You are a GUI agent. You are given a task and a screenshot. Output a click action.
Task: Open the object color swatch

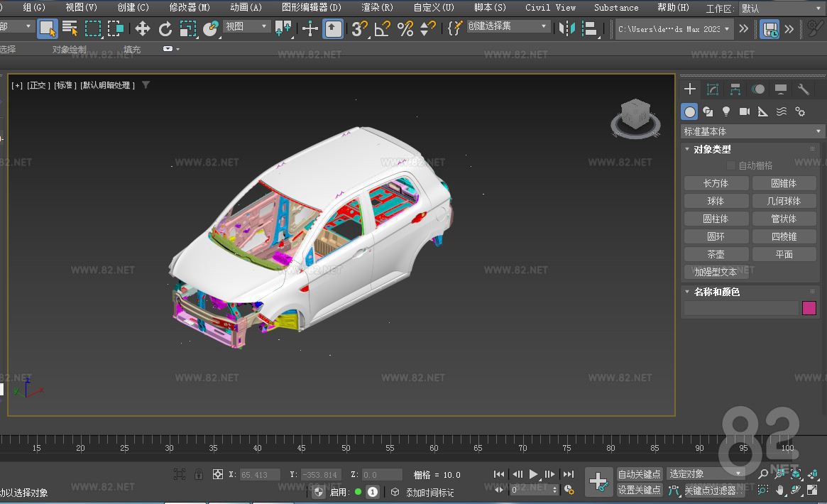click(x=809, y=307)
